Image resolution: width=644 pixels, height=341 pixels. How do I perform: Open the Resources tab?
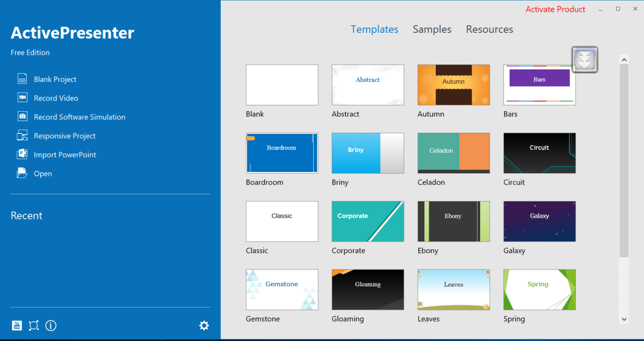(x=489, y=29)
